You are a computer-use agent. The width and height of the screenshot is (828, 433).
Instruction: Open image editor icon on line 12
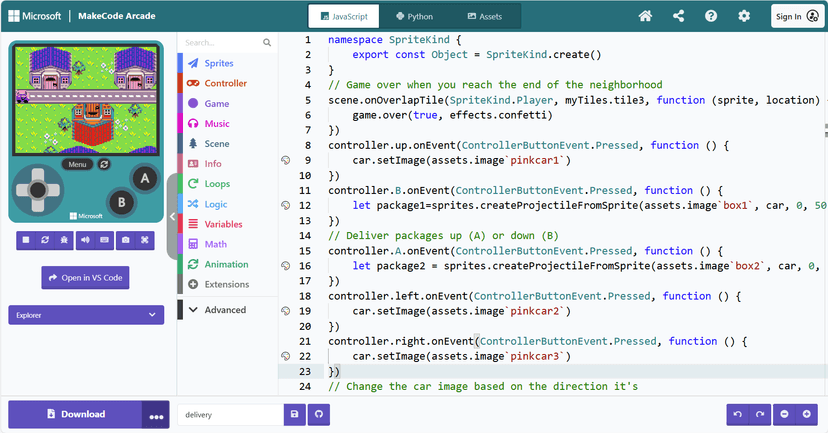pyautogui.click(x=286, y=205)
